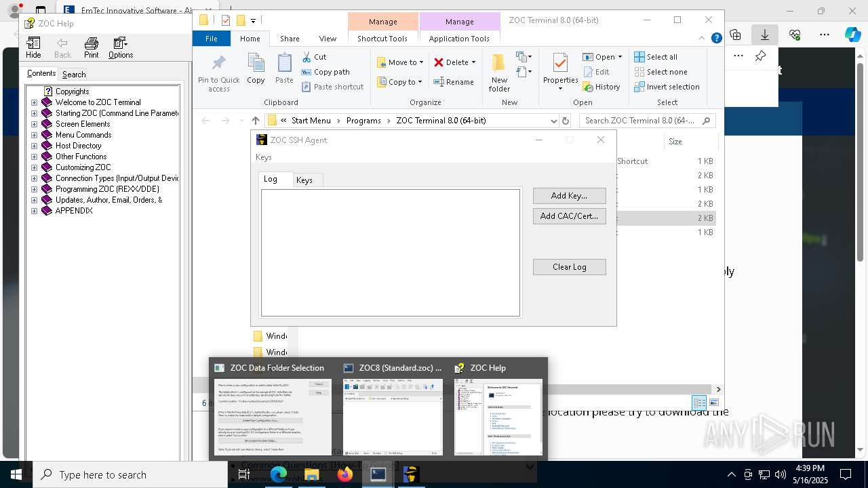Click the browser Downloads icon
Screen dimensions: 868x488
(x=764, y=34)
